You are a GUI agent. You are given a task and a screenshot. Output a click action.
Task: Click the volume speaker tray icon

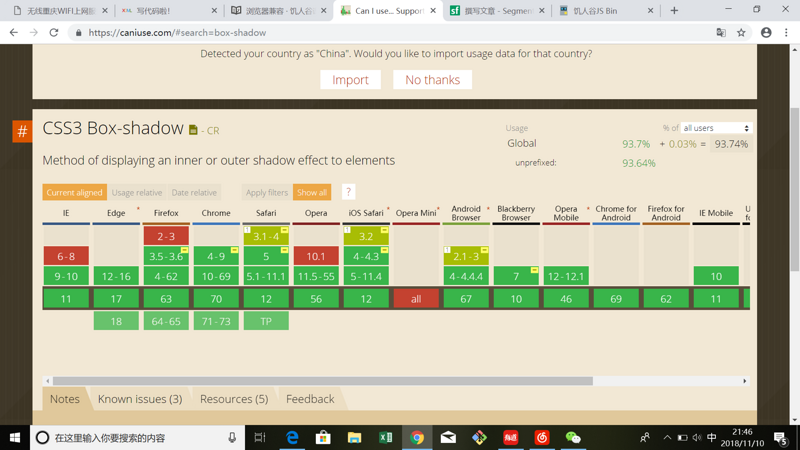click(x=697, y=438)
